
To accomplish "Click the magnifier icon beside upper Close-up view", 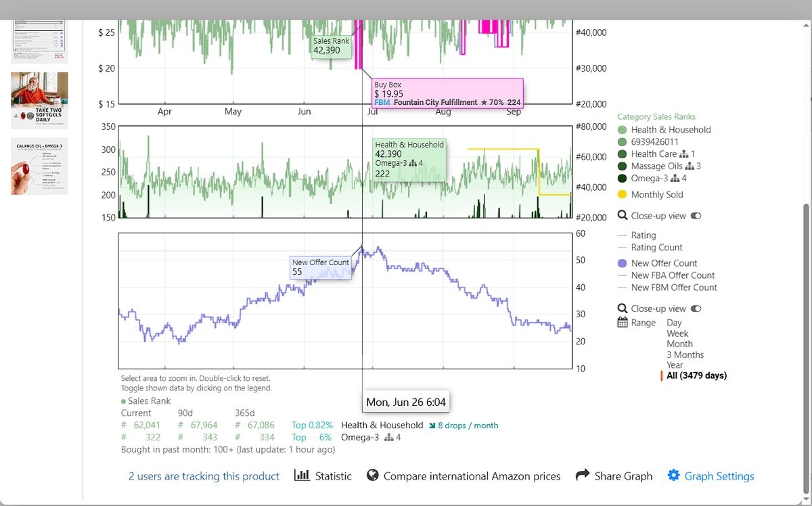I will [623, 216].
